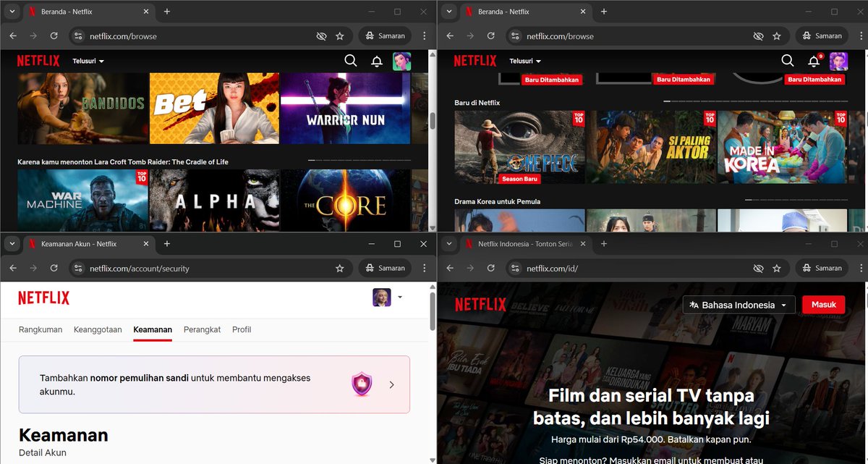This screenshot has height=464, width=868.
Task: Open One Piece title thumbnail
Action: pos(519,147)
